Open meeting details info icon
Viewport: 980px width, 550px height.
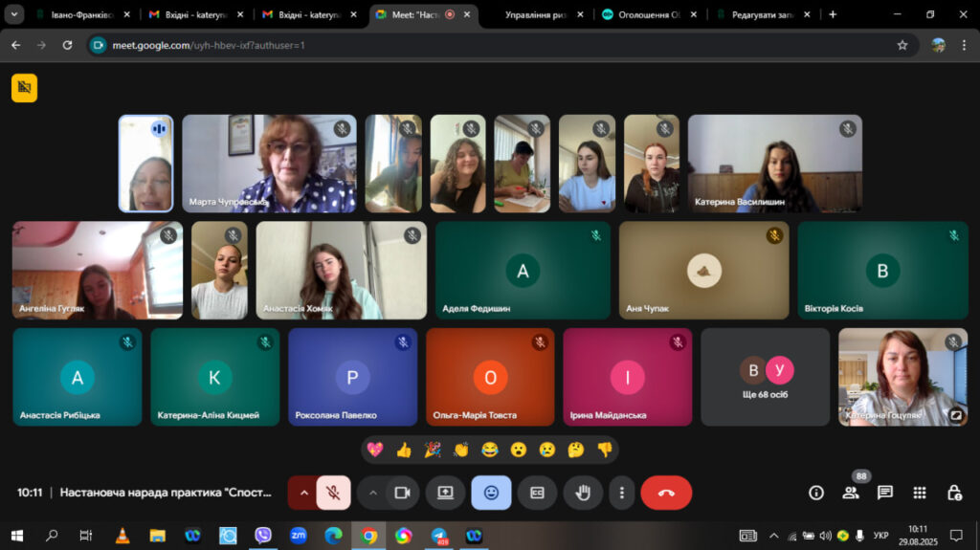[x=815, y=493]
